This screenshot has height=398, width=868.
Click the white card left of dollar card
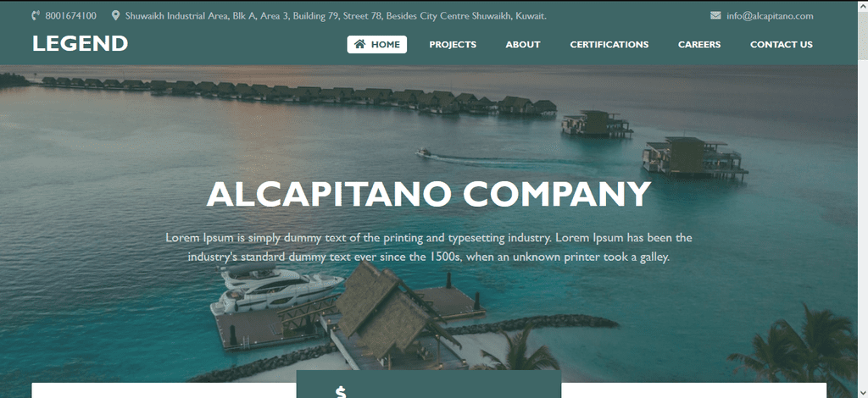pyautogui.click(x=164, y=390)
